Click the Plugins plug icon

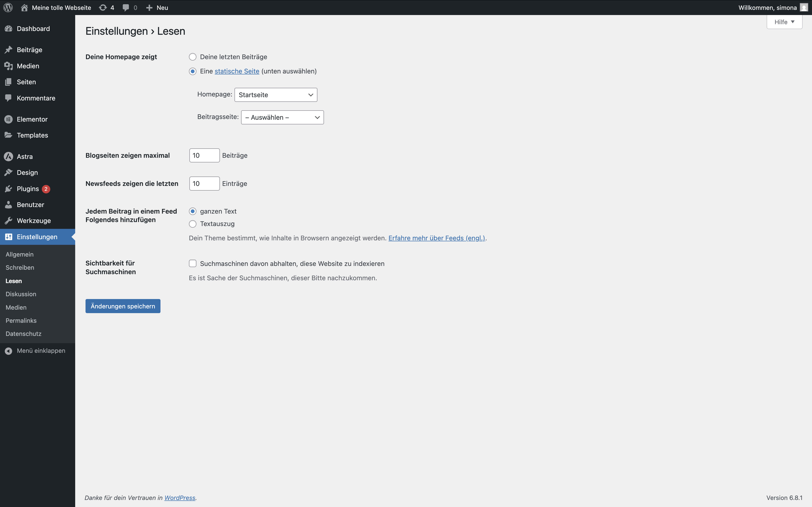8,189
